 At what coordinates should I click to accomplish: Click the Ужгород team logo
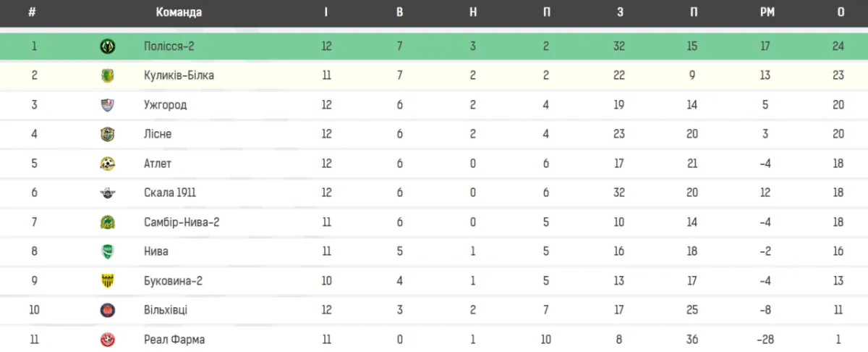point(107,105)
